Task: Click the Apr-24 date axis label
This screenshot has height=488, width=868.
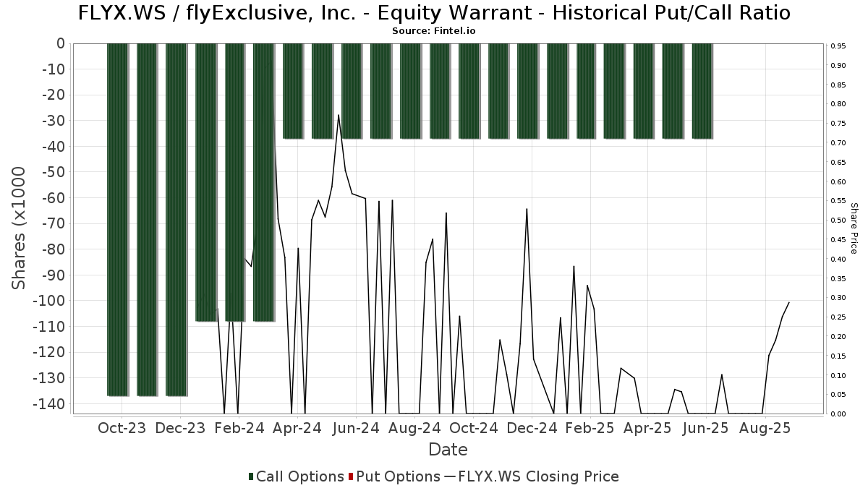Action: 297,428
